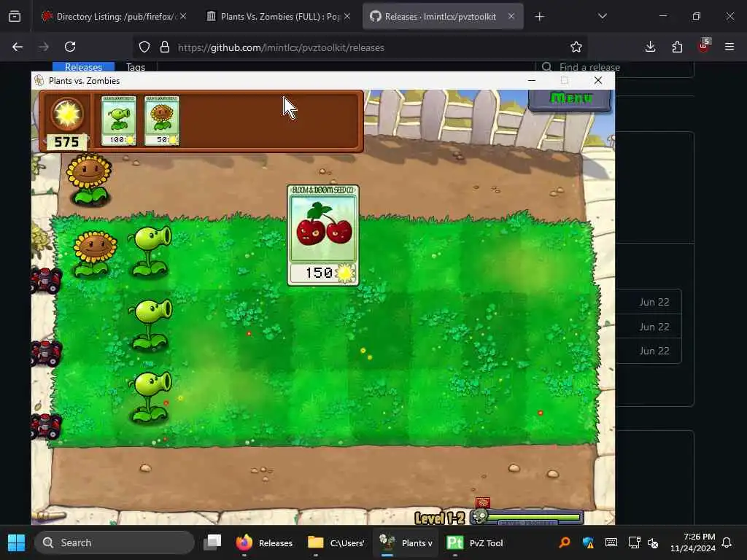
Task: Expand the list all tabs dropdown
Action: point(602,17)
